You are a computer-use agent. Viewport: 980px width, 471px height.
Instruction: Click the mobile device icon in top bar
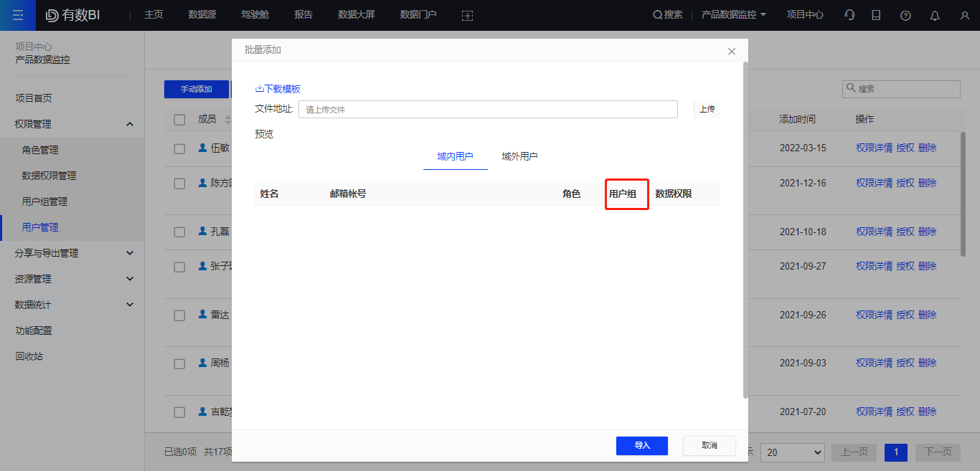[x=876, y=15]
